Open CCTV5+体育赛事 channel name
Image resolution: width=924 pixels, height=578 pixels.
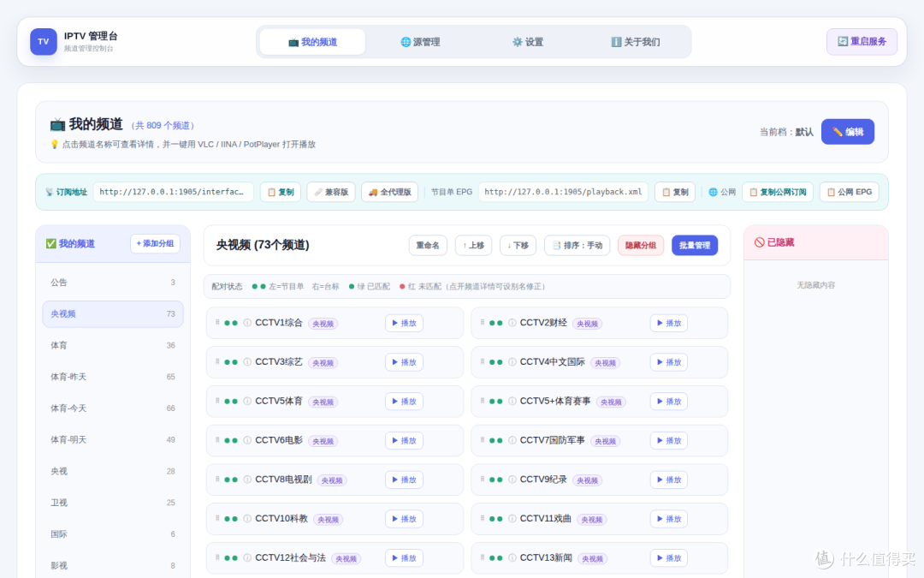[x=555, y=401]
